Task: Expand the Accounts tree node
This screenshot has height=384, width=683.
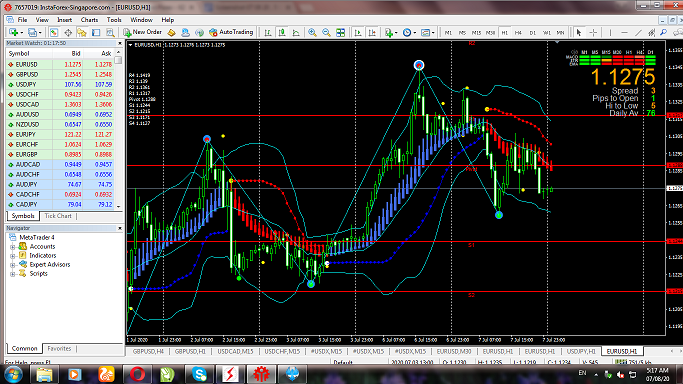Action: click(13, 247)
